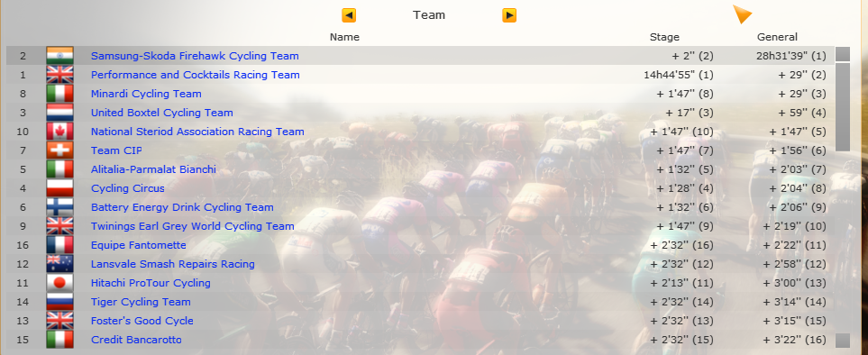Click the Switzerland flag for Team CIP

click(59, 150)
